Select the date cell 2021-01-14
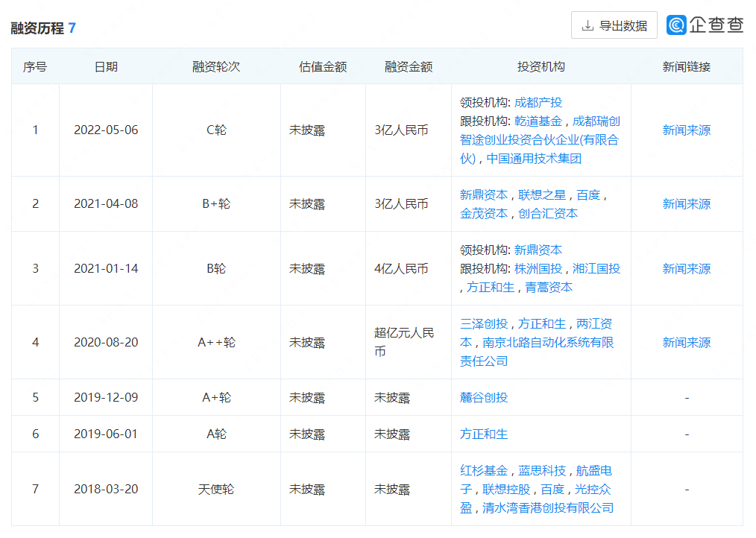Screen dimensions: 756x538 tap(106, 268)
